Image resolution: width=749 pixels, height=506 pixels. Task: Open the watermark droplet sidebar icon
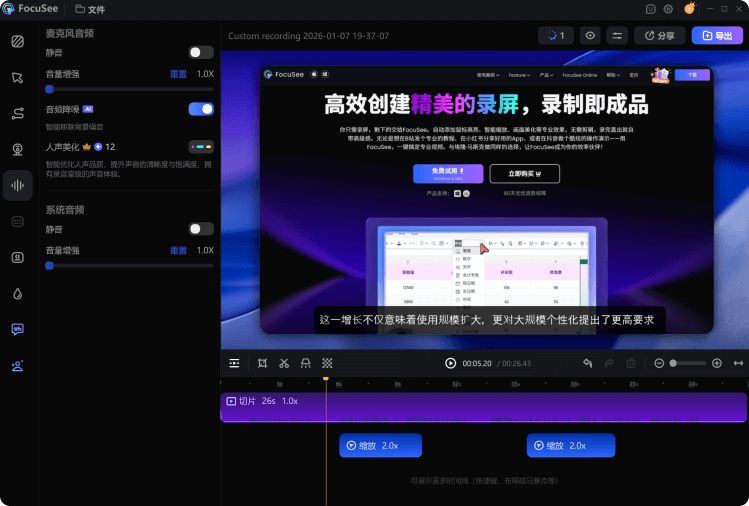(18, 293)
